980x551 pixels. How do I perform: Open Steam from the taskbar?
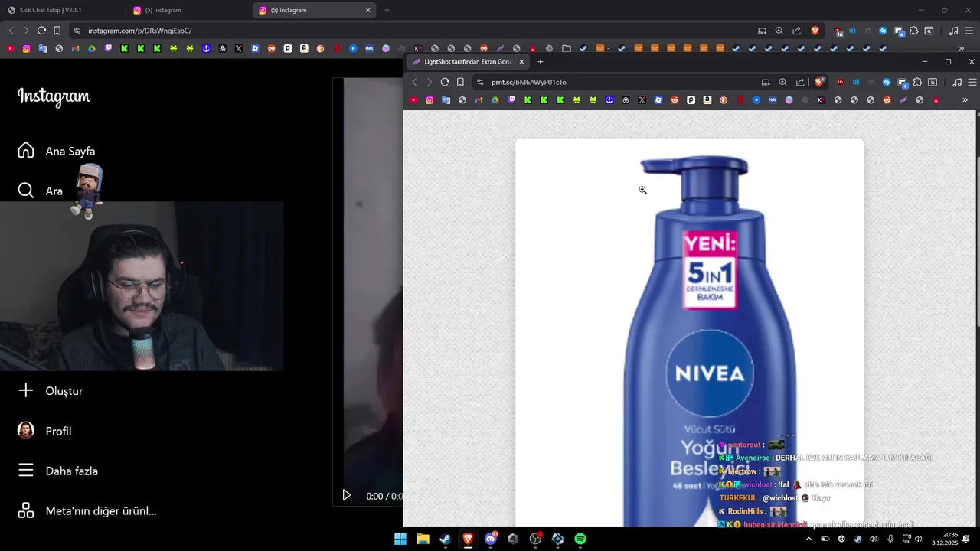tap(445, 539)
